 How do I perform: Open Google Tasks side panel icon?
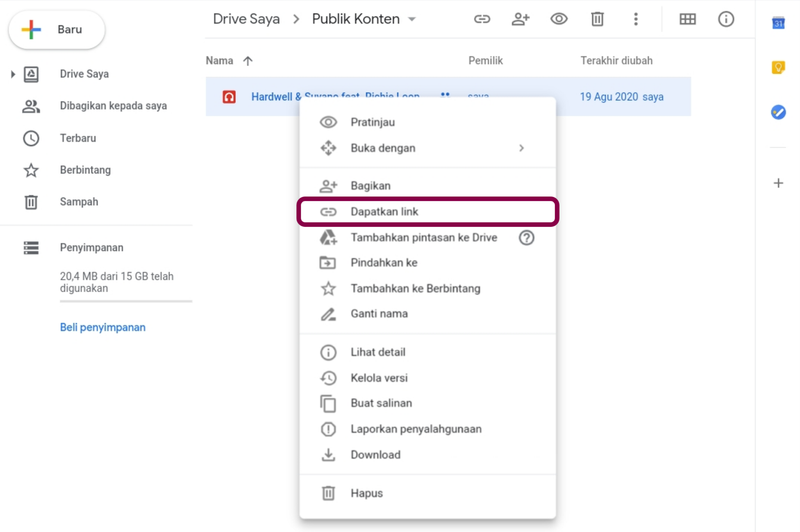coord(778,112)
